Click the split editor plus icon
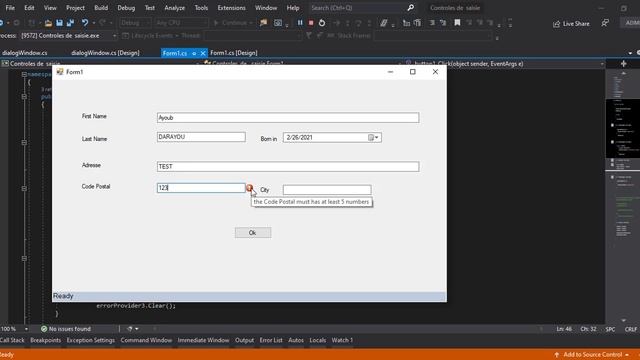The width and height of the screenshot is (640, 360). tap(623, 64)
